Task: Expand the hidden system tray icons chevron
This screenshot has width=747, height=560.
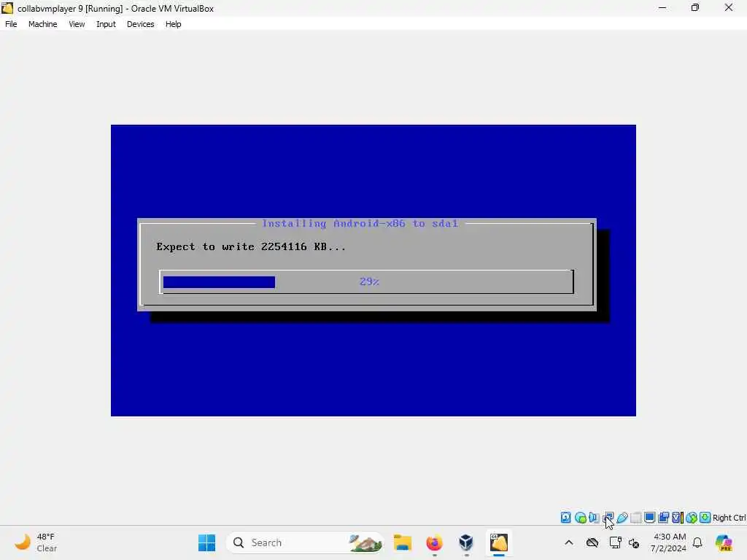Action: coord(569,542)
